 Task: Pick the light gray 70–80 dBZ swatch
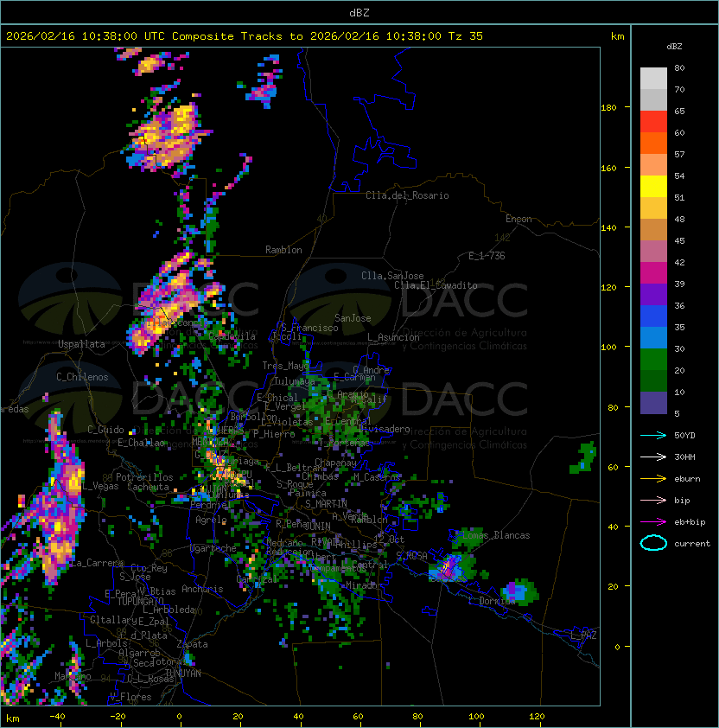point(653,79)
